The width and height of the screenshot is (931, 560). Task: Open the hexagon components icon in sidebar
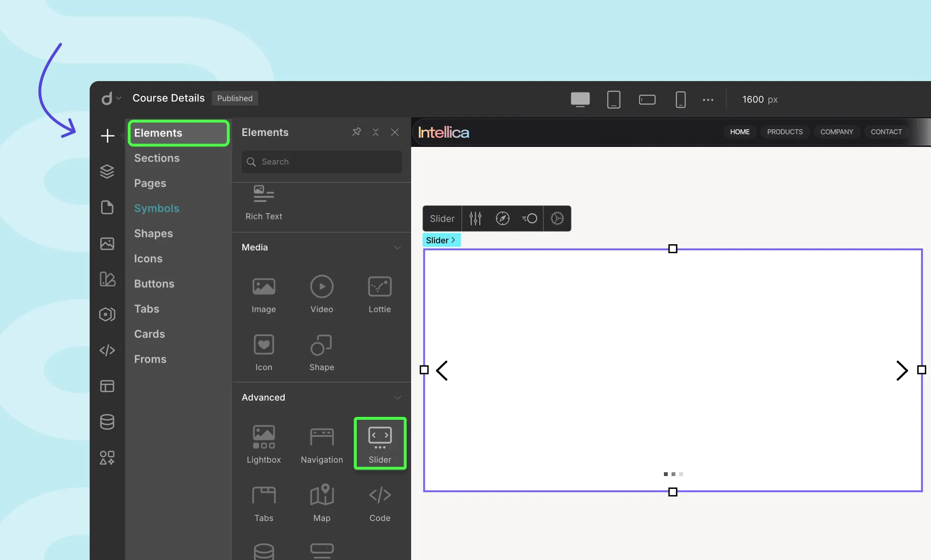tap(107, 314)
